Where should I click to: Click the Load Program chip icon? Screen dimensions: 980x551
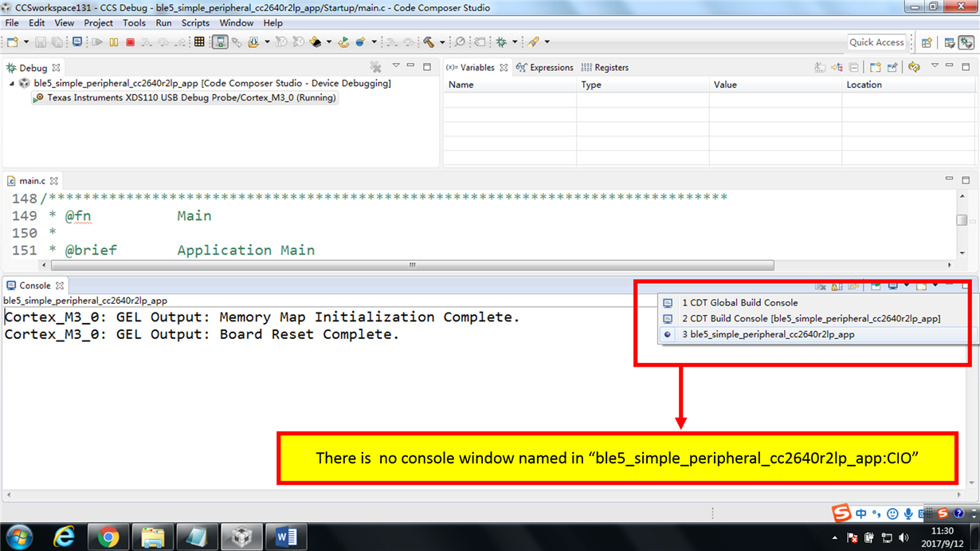[316, 41]
